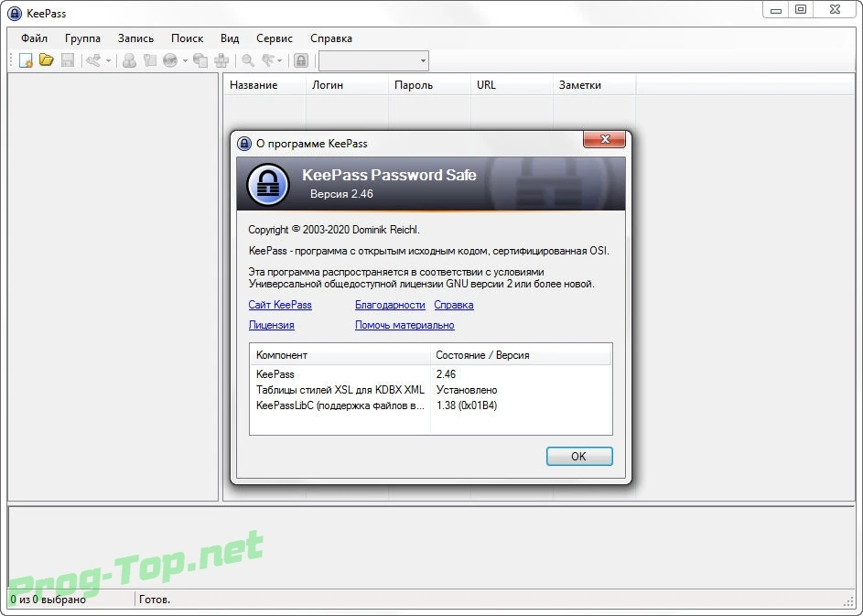Open the Сайт KeePass link
863x616 pixels.
(x=280, y=305)
